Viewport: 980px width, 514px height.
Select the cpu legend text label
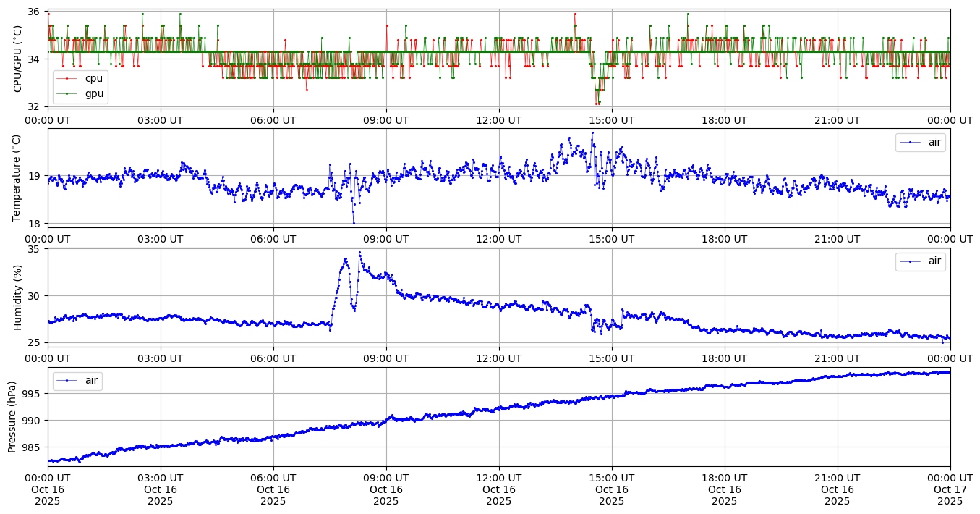pos(94,78)
